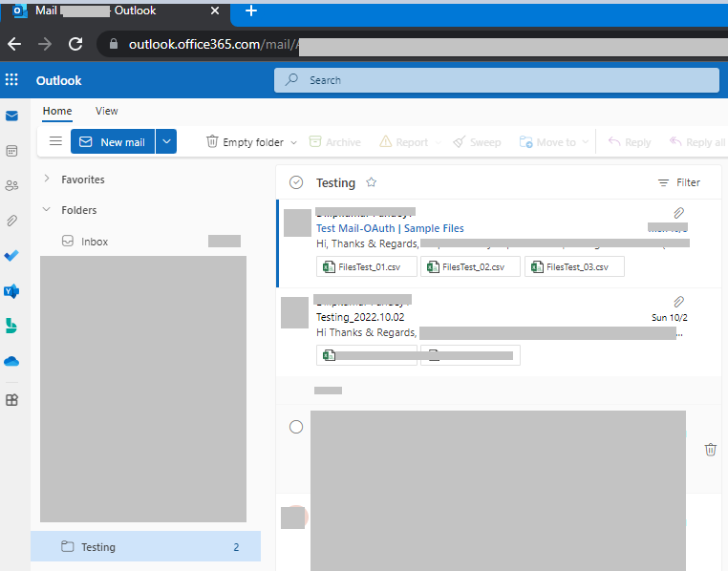Click paperclip icon on Testing_2022.10.02 message
Image resolution: width=728 pixels, height=571 pixels.
coord(678,302)
